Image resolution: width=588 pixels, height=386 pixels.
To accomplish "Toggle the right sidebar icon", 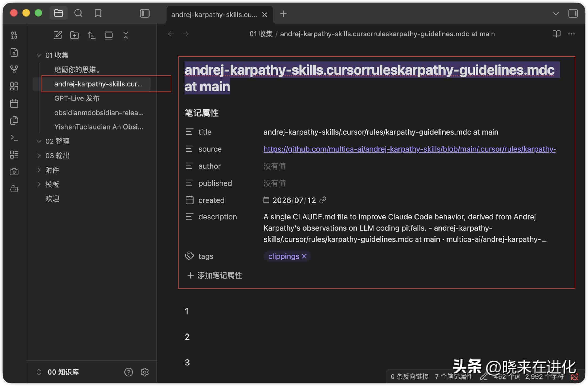I will (573, 13).
